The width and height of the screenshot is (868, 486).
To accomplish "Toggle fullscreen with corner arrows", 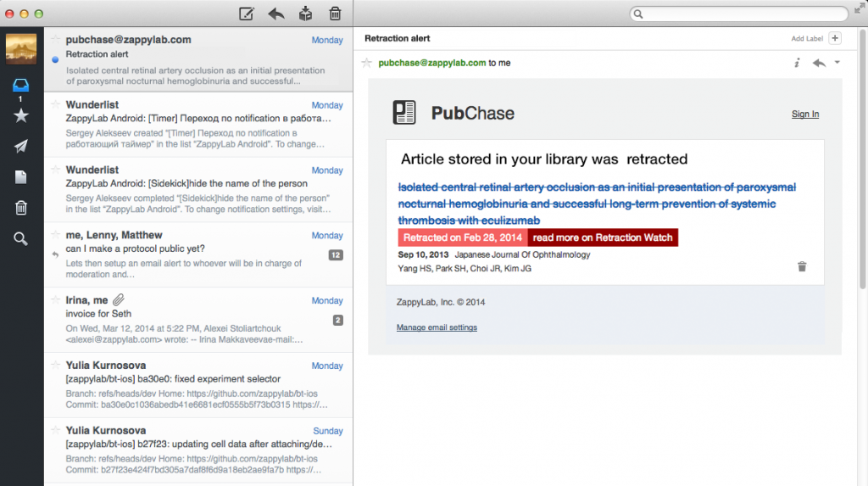I will point(860,7).
